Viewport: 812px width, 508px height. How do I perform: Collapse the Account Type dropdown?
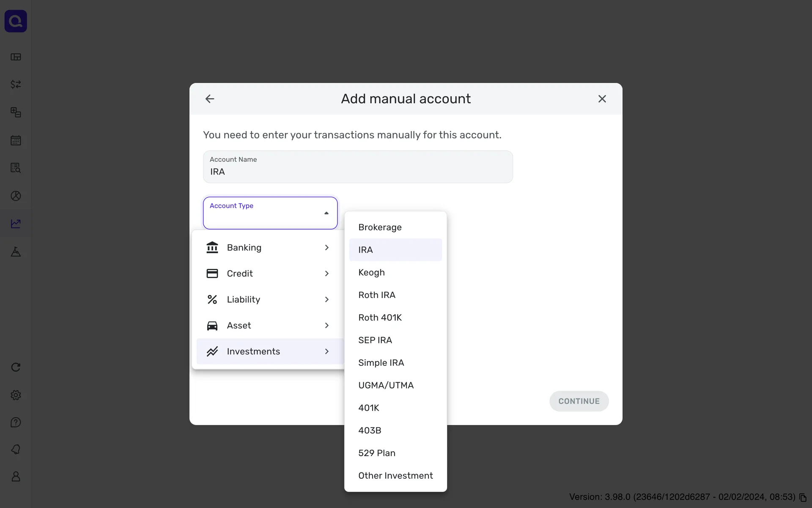tap(326, 213)
